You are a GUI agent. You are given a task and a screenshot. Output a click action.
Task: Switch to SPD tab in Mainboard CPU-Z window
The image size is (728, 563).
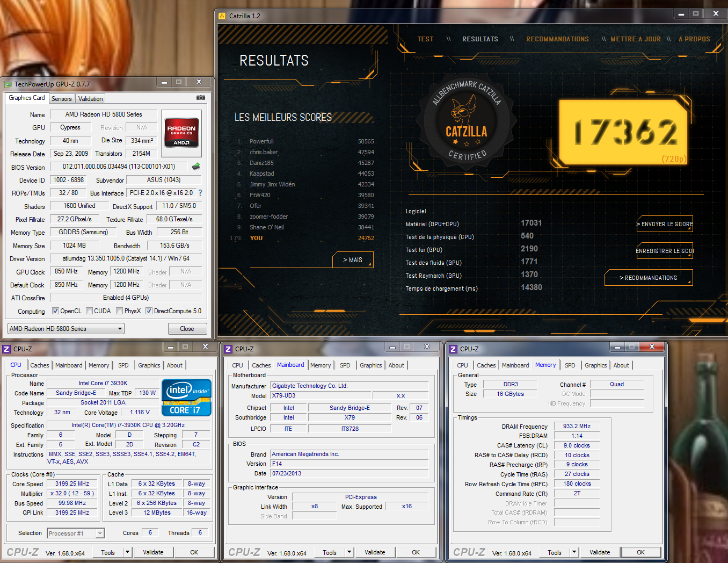345,365
